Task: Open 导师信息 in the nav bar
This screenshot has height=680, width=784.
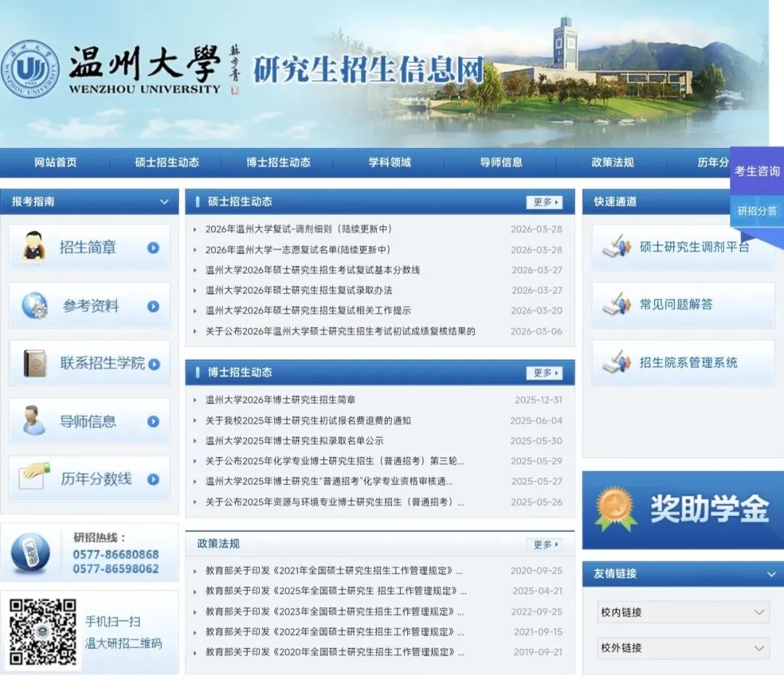Action: pyautogui.click(x=501, y=163)
